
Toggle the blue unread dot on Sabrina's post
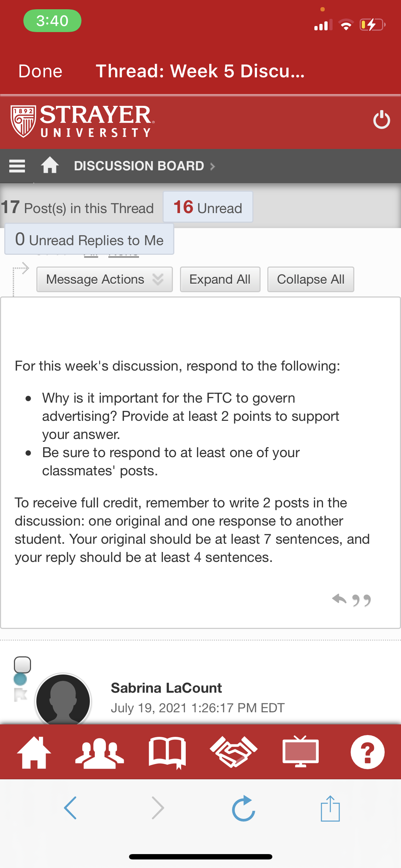20,679
